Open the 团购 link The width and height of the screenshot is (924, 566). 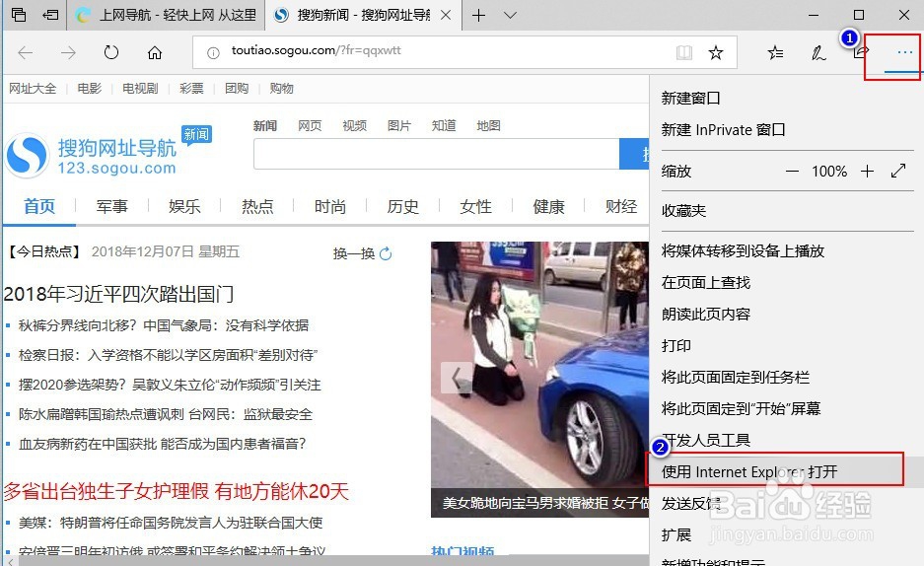(x=237, y=89)
